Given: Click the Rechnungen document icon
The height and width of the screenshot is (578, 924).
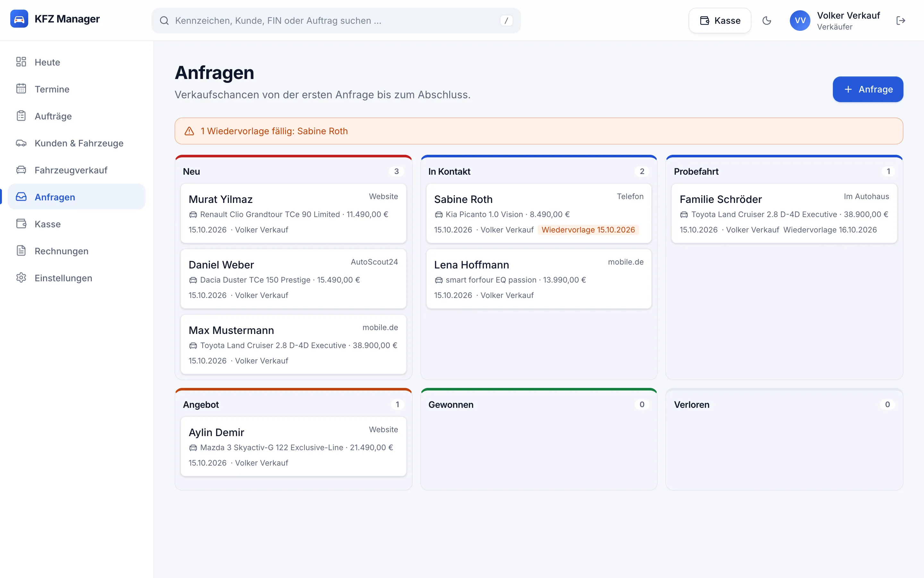Looking at the screenshot, I should pyautogui.click(x=21, y=251).
